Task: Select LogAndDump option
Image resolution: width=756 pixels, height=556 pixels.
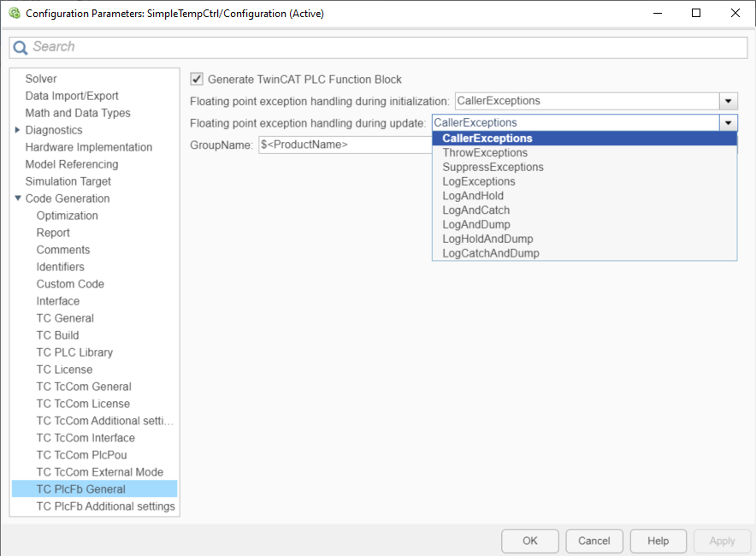Action: 584,225
